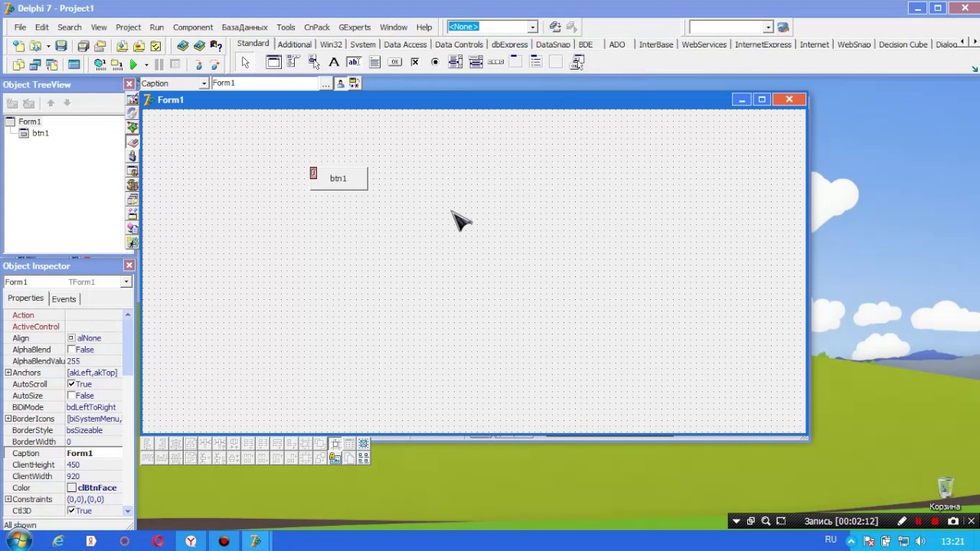Select the arrow pointer tool in component palette
The width and height of the screenshot is (980, 551).
click(245, 63)
